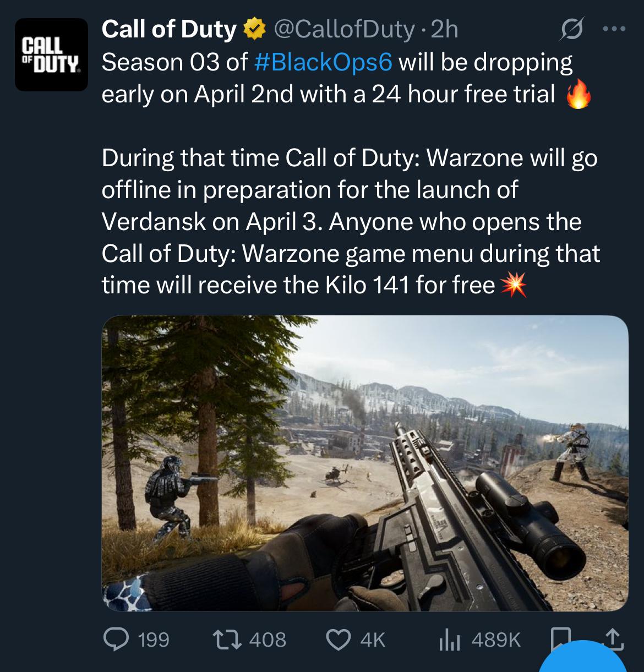The image size is (644, 672).
Task: Click the Verdansk launch paragraph text
Action: [x=350, y=221]
